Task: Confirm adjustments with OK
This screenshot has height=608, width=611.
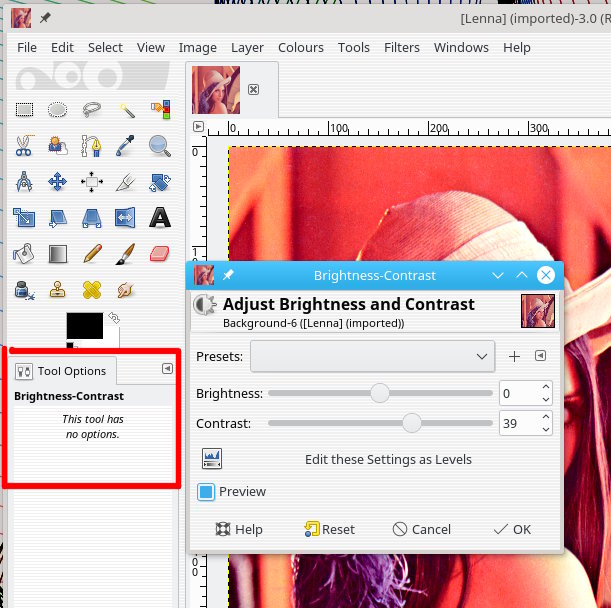Action: coord(512,530)
